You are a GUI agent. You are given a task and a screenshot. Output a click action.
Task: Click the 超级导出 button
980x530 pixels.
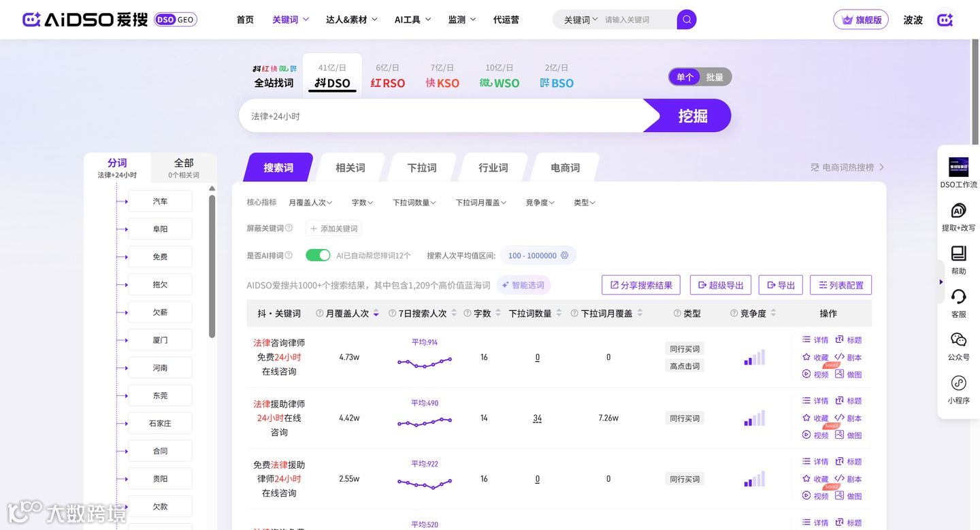click(x=721, y=285)
